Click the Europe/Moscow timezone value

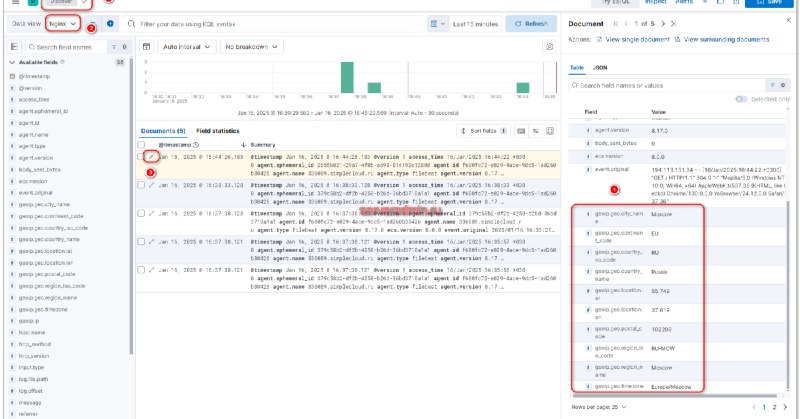click(x=671, y=387)
